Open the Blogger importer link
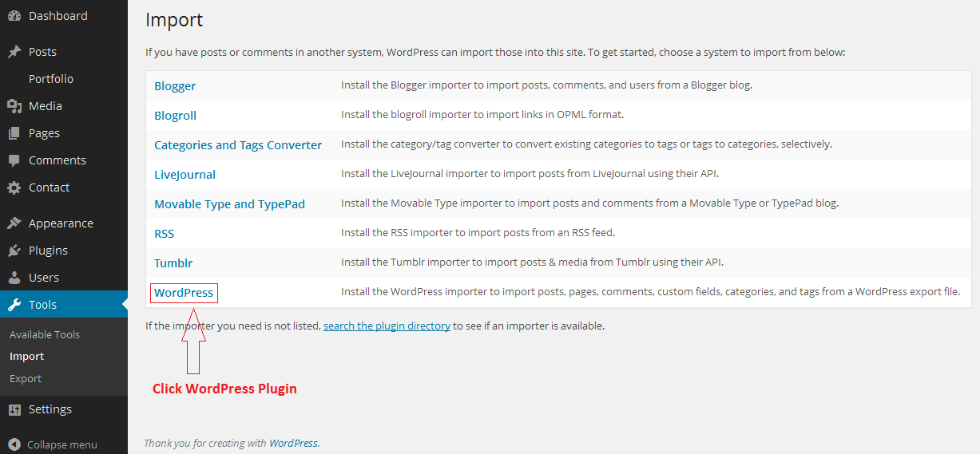 (x=175, y=86)
